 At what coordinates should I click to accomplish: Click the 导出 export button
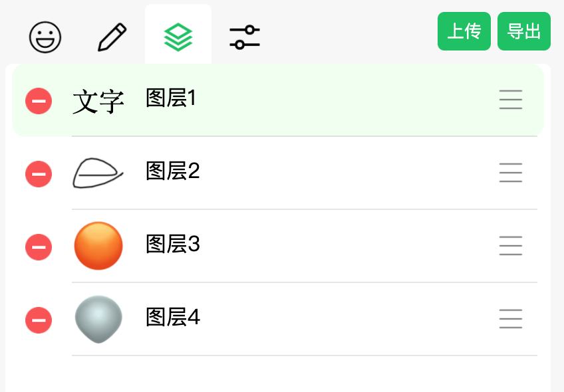(x=523, y=31)
